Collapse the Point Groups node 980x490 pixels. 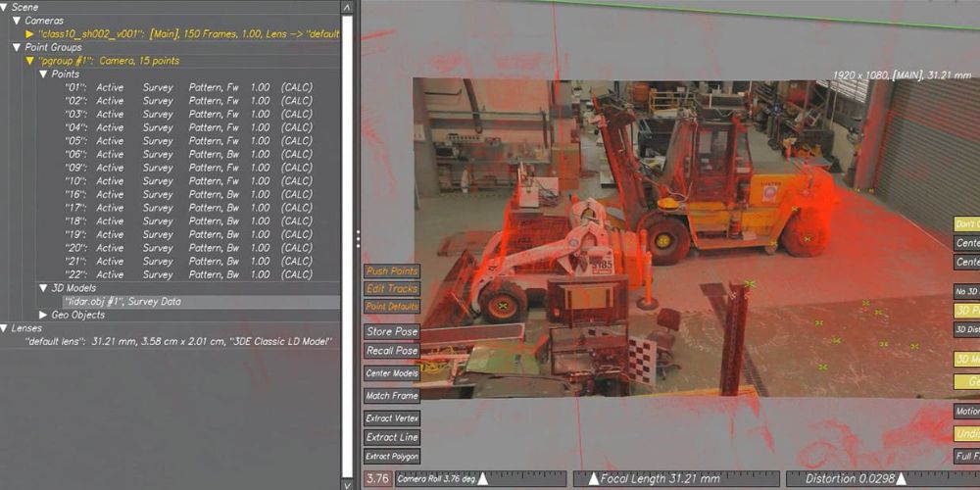point(17,47)
